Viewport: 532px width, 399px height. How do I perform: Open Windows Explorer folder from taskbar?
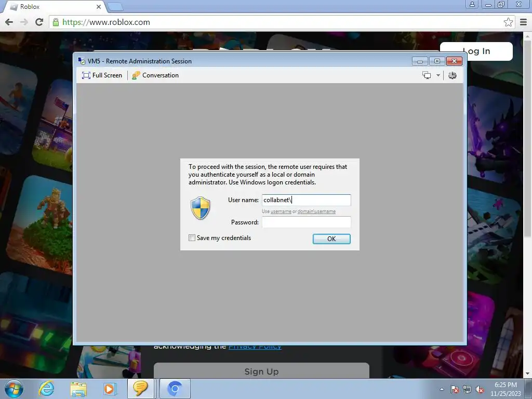[x=78, y=389]
